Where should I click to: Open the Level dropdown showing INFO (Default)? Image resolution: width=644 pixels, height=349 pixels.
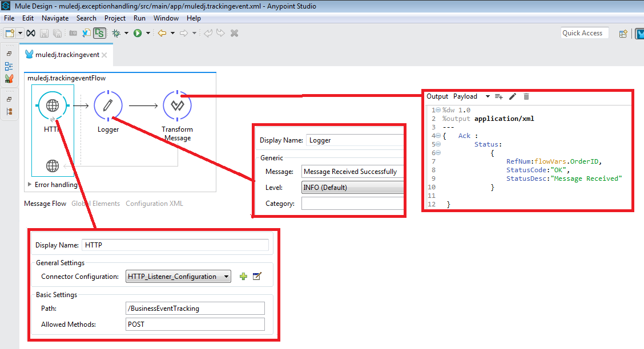click(352, 187)
